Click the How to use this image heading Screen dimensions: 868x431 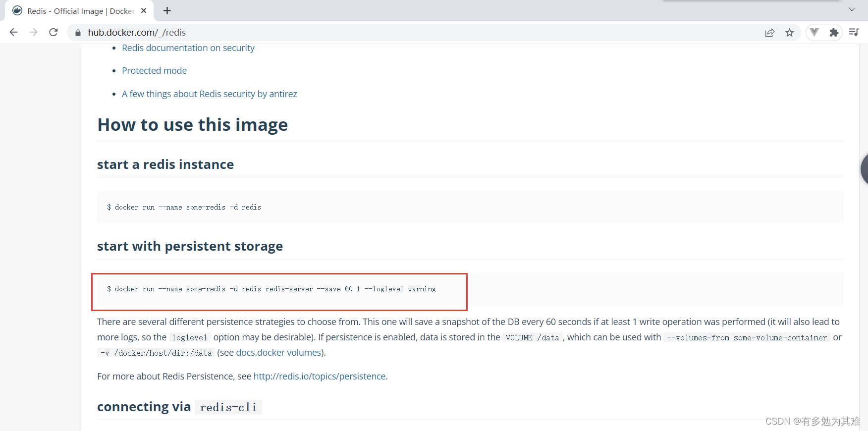(193, 125)
